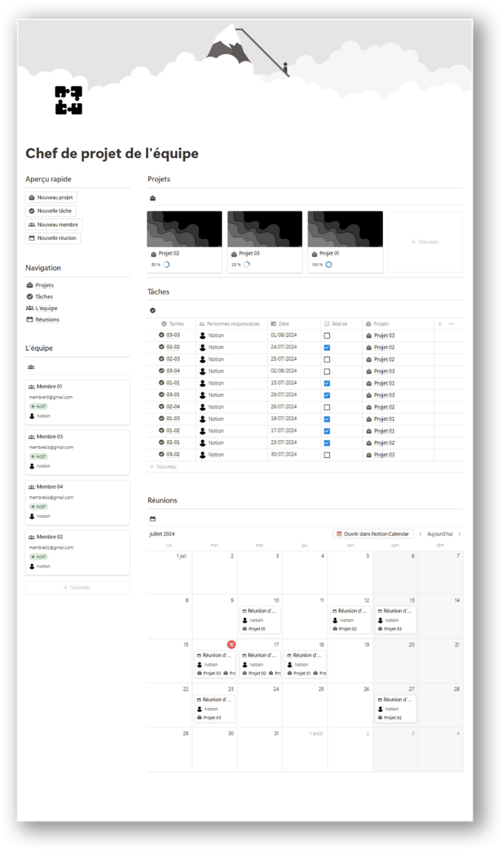Open the Personnes responsables column header menu
The image size is (504, 868).
(232, 324)
